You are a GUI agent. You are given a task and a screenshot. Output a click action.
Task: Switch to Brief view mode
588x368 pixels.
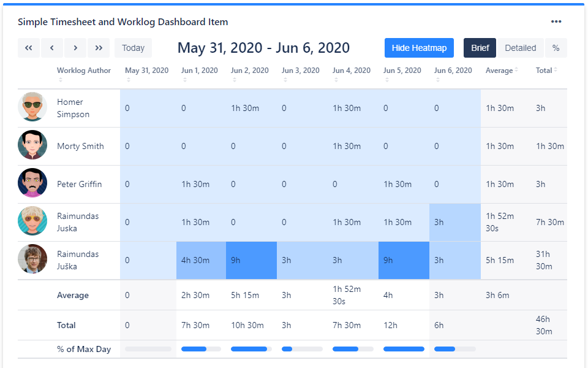point(480,48)
